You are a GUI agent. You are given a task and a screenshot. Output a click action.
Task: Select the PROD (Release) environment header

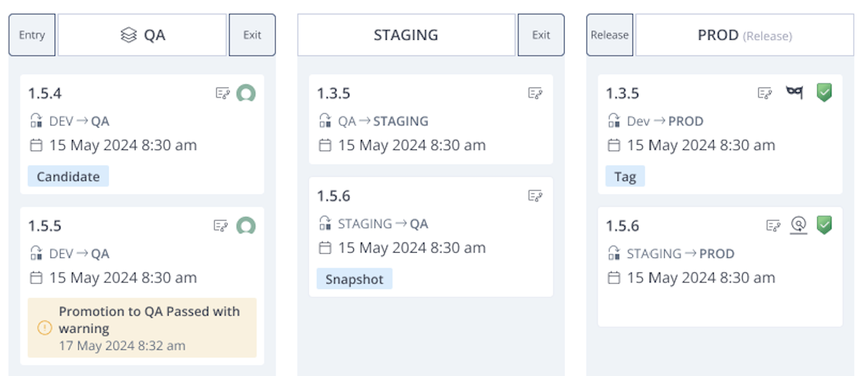click(745, 35)
